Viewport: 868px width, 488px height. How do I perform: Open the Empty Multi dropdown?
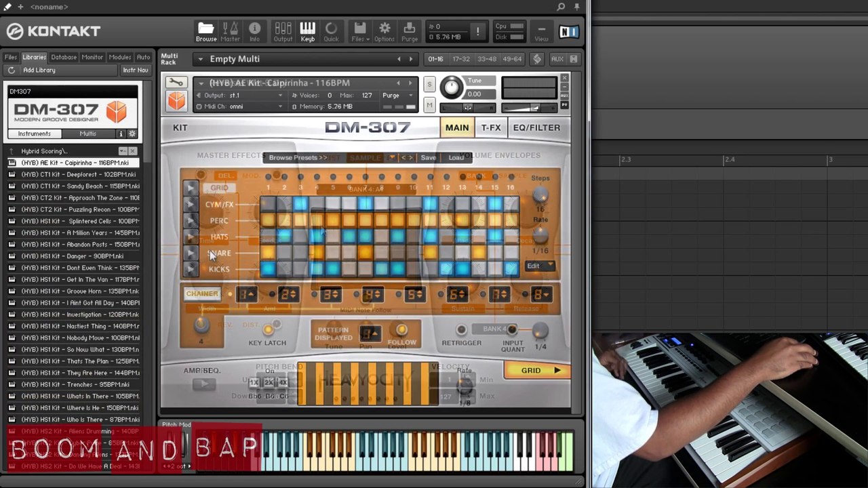(200, 59)
